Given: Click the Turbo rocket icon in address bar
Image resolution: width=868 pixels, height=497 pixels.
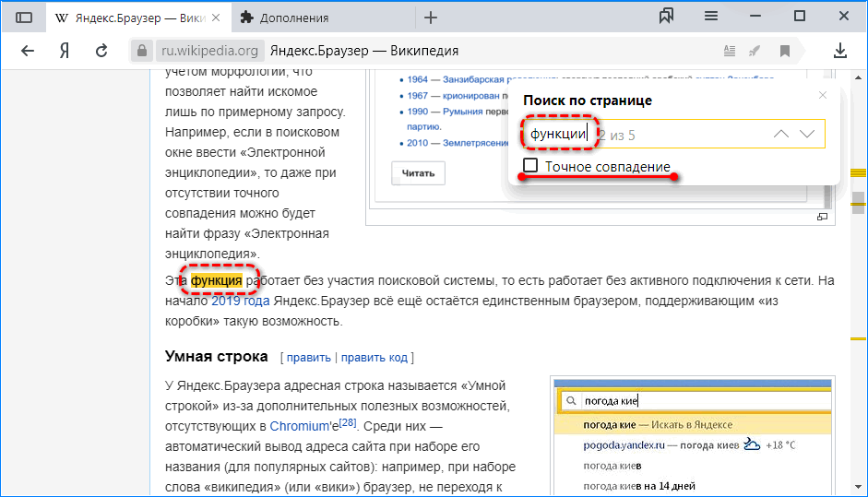Looking at the screenshot, I should click(x=757, y=51).
